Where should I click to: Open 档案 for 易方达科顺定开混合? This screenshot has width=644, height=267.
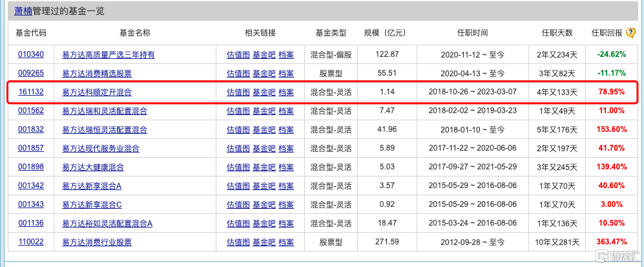click(x=286, y=92)
